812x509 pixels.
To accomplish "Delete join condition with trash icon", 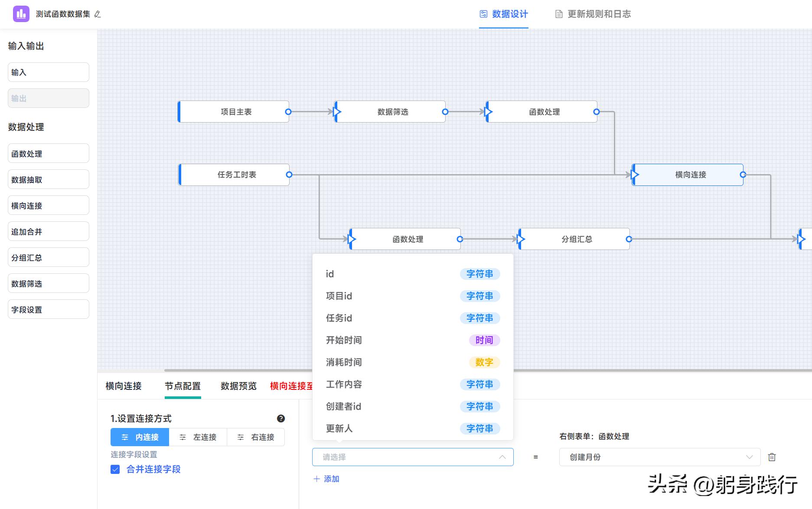I will point(772,457).
